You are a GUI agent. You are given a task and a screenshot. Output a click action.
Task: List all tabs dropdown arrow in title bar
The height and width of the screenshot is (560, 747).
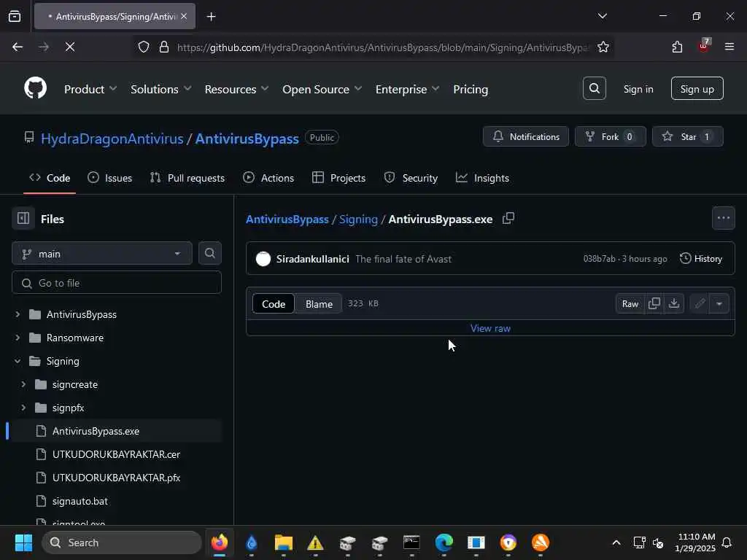[602, 16]
